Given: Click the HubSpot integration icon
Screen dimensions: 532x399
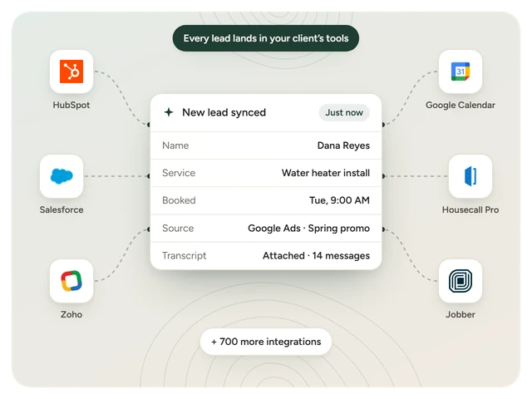Looking at the screenshot, I should click(71, 71).
